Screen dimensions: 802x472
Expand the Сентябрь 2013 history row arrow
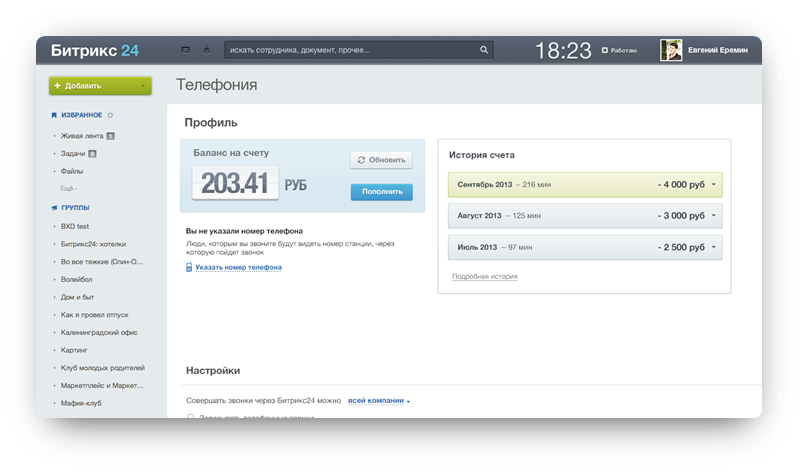point(714,185)
